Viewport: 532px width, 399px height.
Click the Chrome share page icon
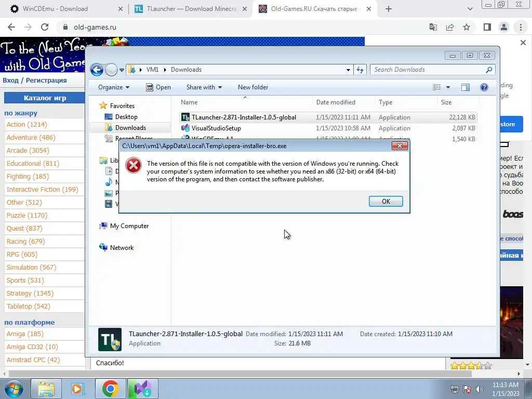[x=450, y=27]
